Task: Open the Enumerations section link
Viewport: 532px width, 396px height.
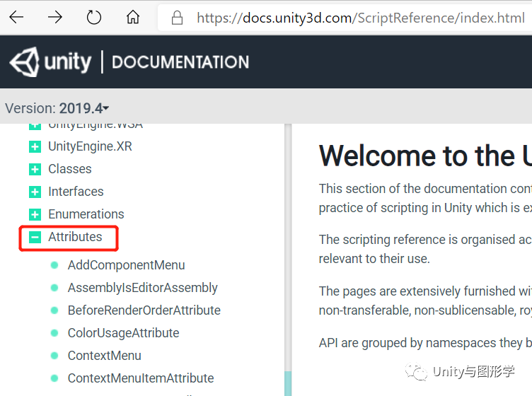Action: [86, 214]
